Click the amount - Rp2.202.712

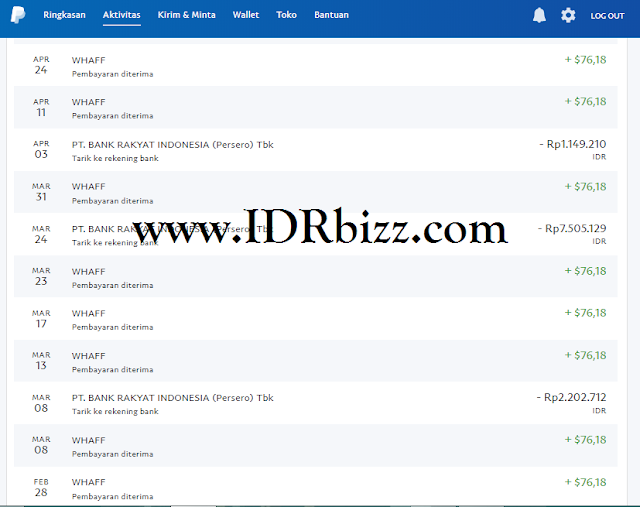[x=571, y=397]
